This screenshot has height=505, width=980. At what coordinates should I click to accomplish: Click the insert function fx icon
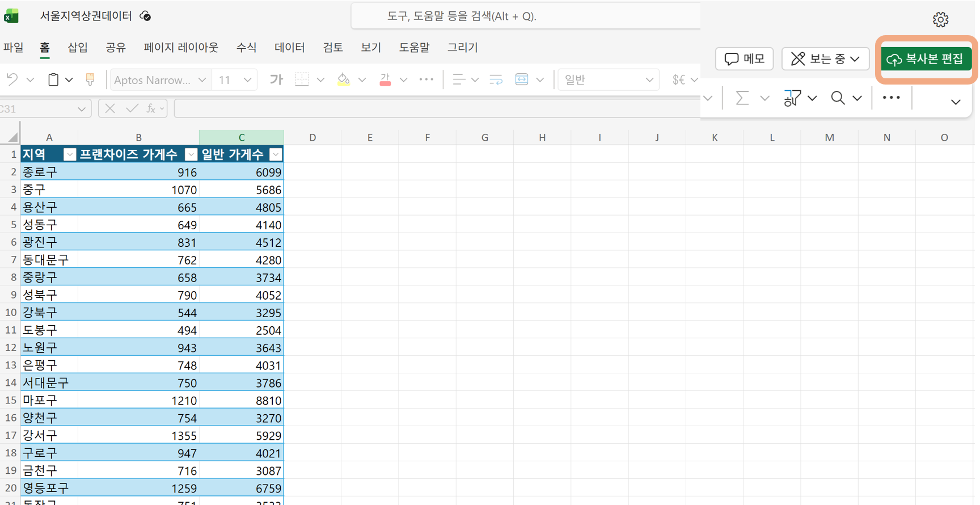point(151,108)
